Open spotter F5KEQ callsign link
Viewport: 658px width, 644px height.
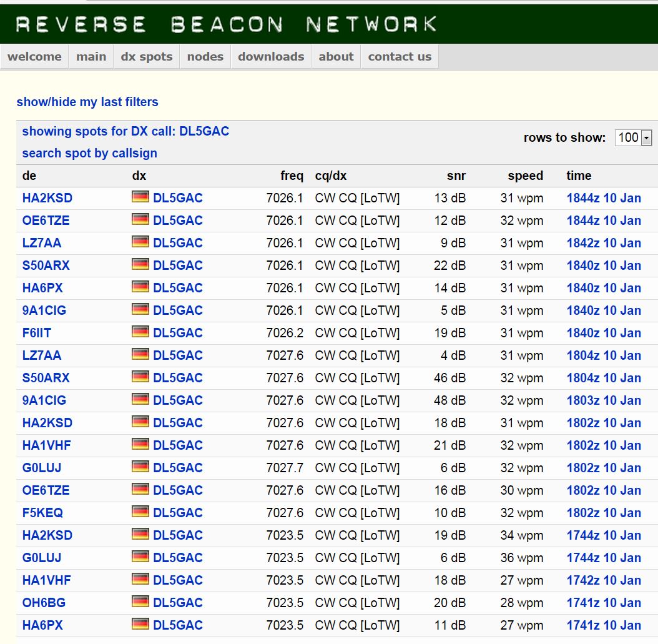(42, 513)
